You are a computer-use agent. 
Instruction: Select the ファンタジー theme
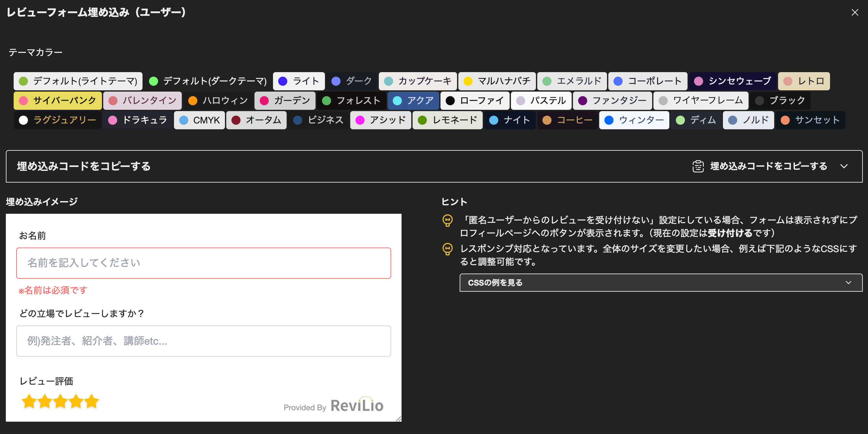click(612, 100)
